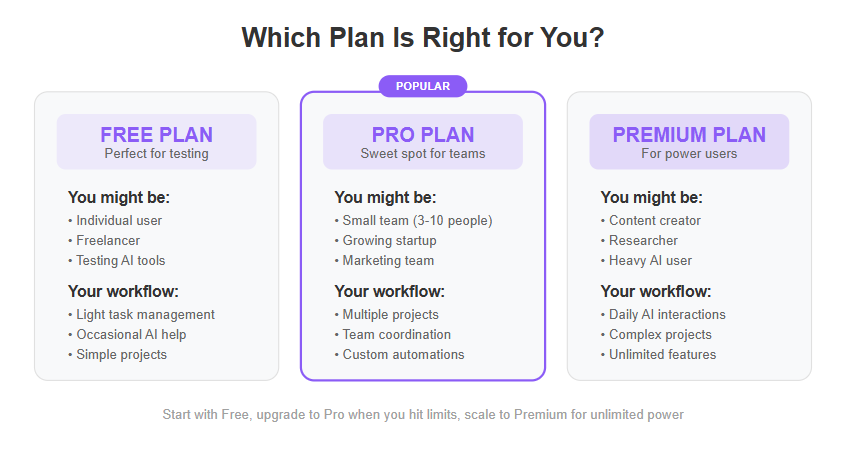Click 'Sweet spot for teams' subtitle
Image resolution: width=849 pixels, height=452 pixels.
point(423,154)
